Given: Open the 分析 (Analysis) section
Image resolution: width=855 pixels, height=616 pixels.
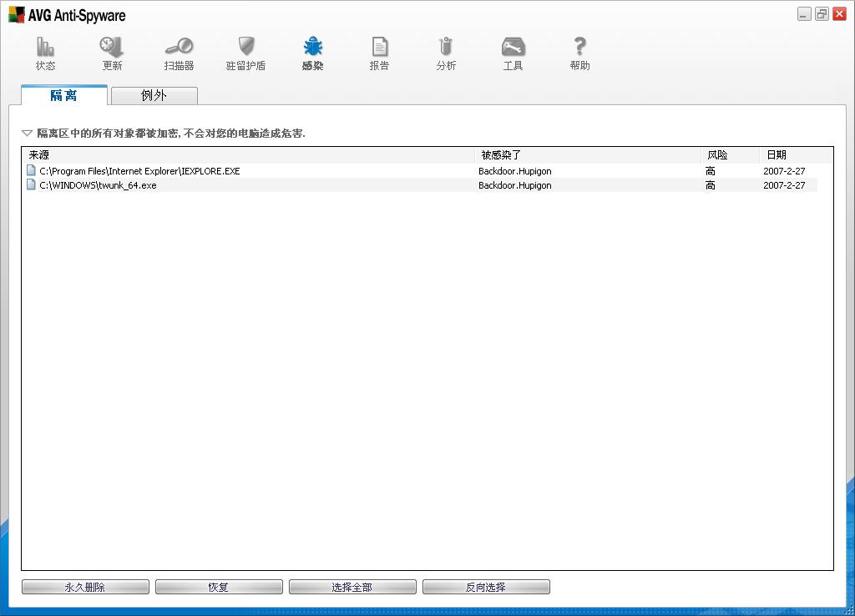Looking at the screenshot, I should [446, 53].
